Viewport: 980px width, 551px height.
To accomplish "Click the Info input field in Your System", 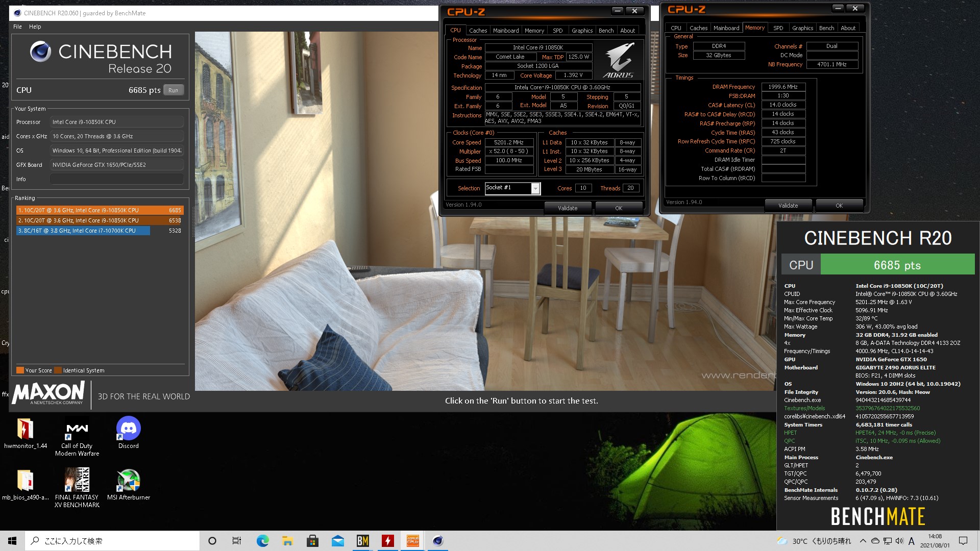I will (x=117, y=179).
